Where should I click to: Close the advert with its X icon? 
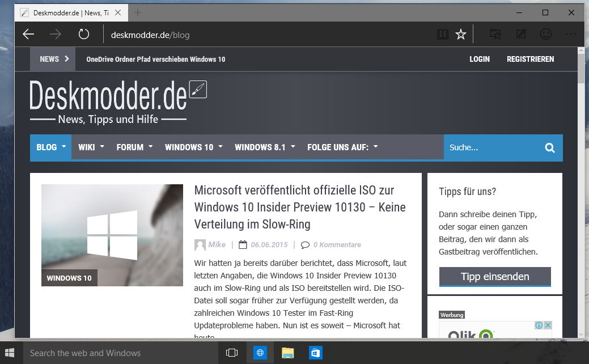(x=548, y=325)
